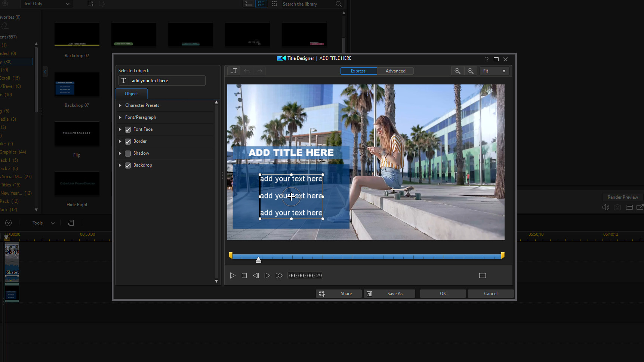Click the zoom in magnifier icon

[470, 71]
